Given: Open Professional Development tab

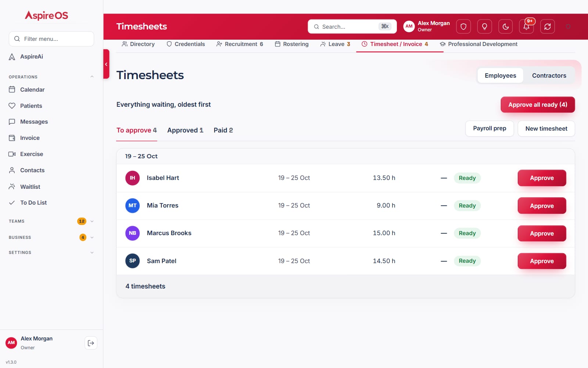Looking at the screenshot, I should point(478,44).
